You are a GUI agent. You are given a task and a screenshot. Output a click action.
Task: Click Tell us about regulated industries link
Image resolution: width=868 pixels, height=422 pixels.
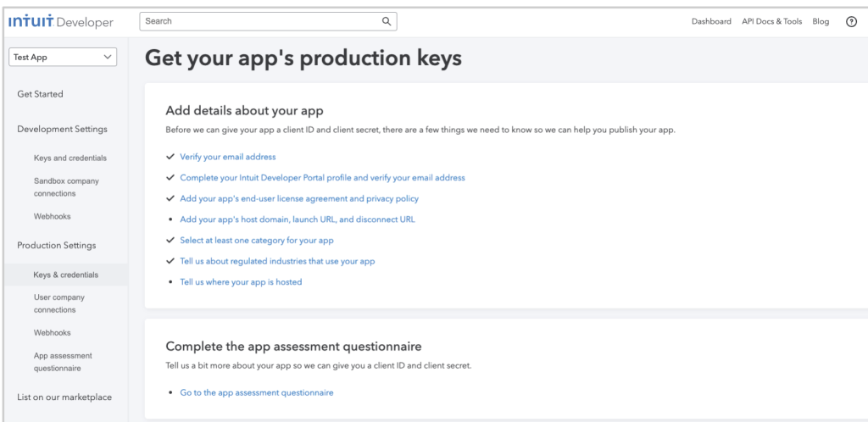[x=277, y=261]
